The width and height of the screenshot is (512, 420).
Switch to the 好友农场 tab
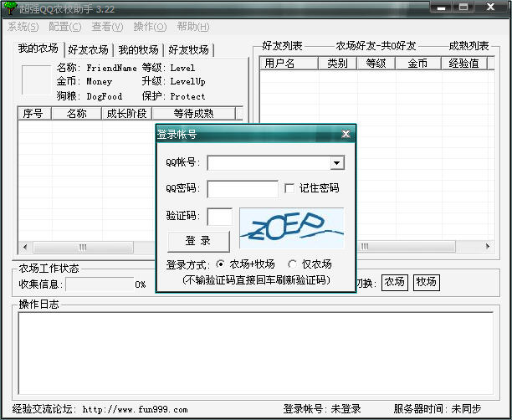[88, 50]
